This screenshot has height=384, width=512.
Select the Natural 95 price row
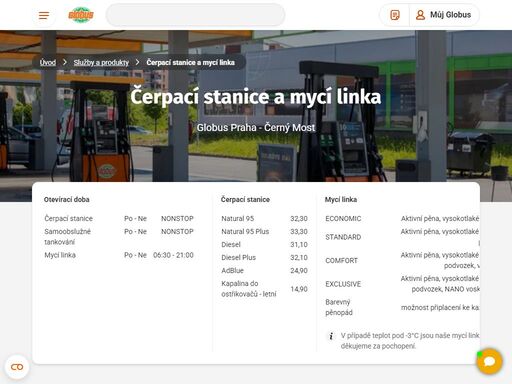[x=264, y=219]
